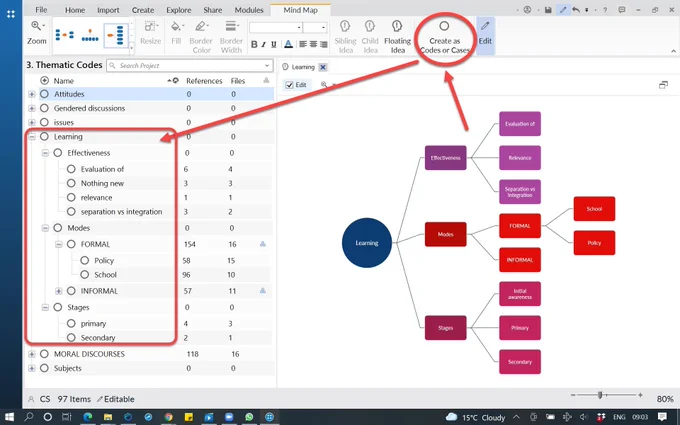Collapse the Stages code
This screenshot has width=680, height=425.
point(45,307)
